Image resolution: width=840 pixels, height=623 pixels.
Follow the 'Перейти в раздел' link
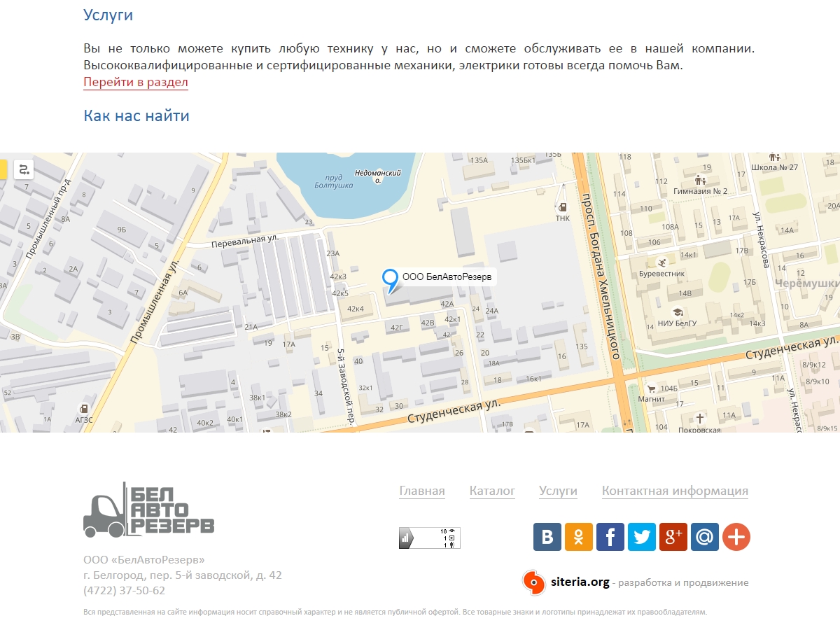coord(136,82)
